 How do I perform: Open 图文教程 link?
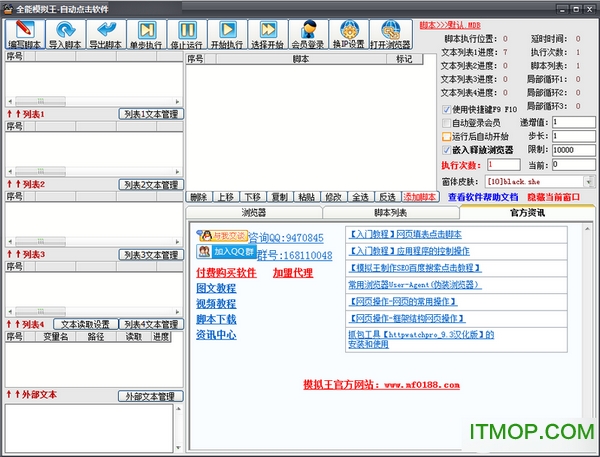(216, 288)
